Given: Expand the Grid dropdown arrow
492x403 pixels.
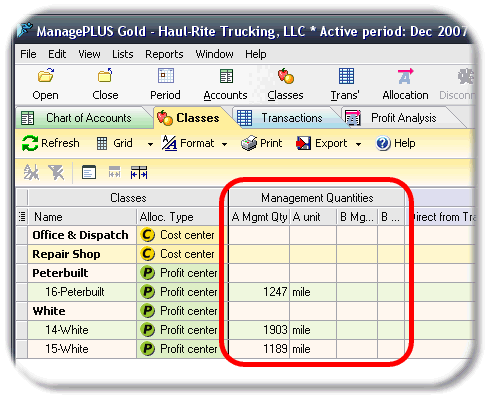Looking at the screenshot, I should coord(150,144).
